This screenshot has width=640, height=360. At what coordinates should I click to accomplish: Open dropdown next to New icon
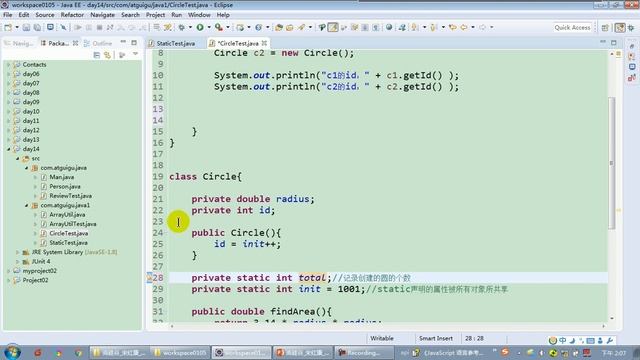point(16,27)
